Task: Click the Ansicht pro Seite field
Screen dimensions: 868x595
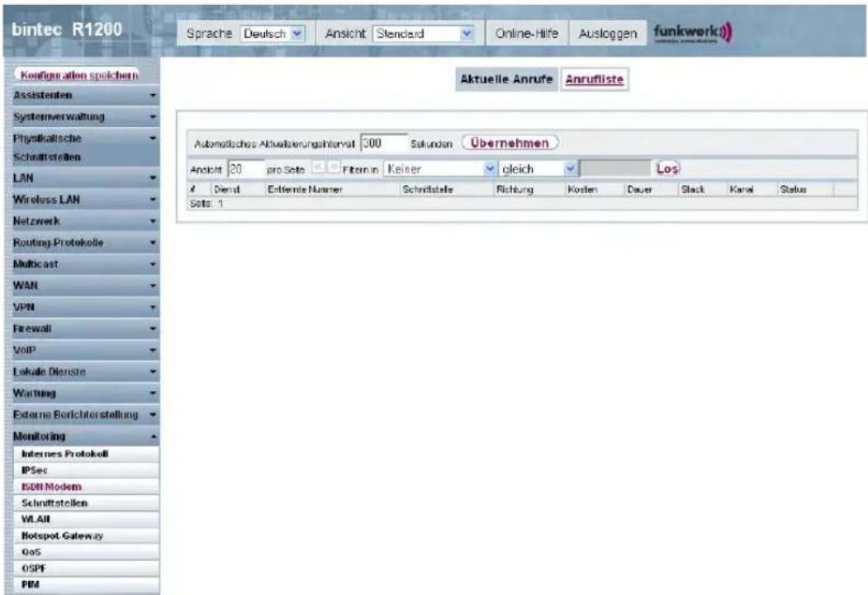Action: pos(246,169)
